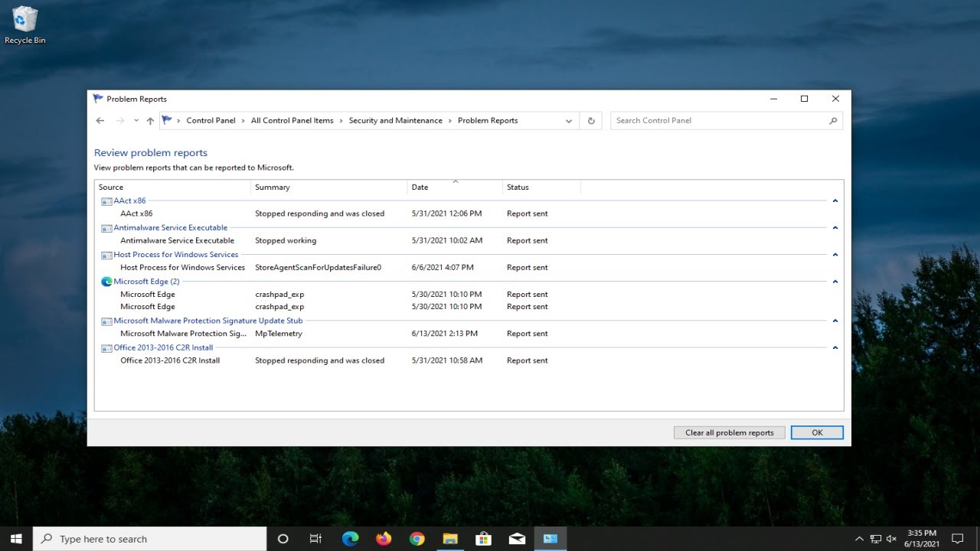Launch Firefox from the taskbar

click(x=384, y=539)
